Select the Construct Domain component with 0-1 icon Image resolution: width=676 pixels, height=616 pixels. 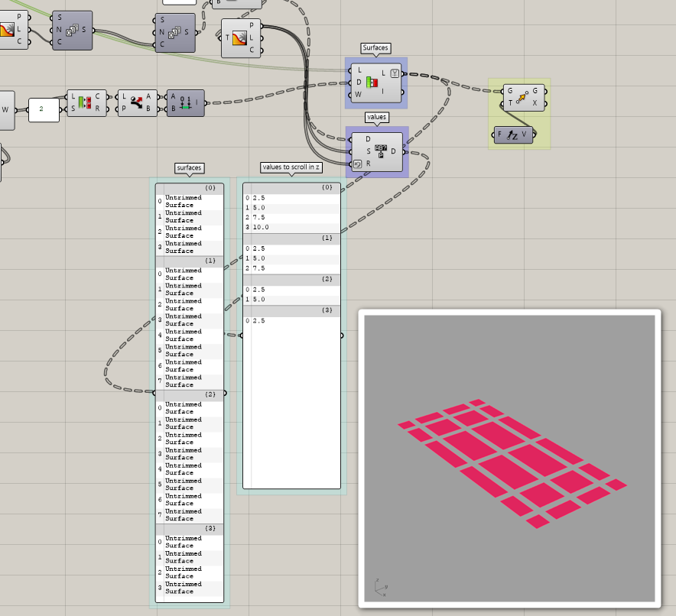coord(185,101)
